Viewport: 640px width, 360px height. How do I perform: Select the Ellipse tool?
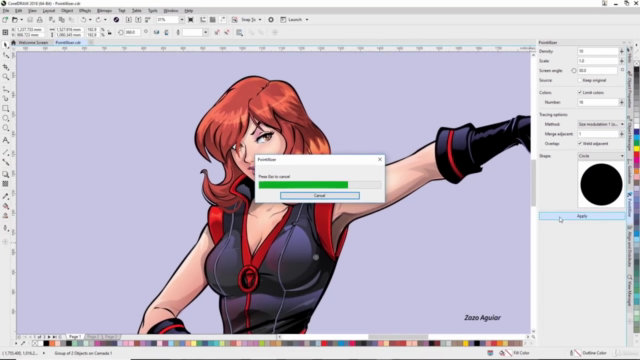(x=5, y=118)
